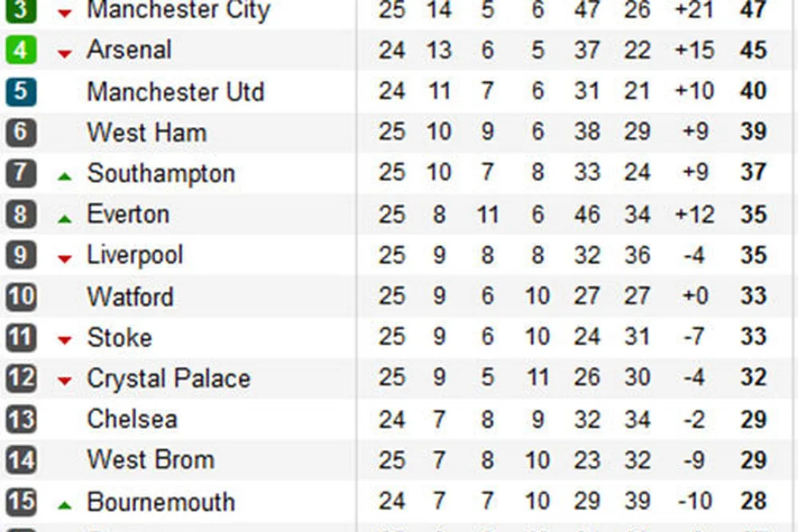Click Arsenal's 45 points value
Viewport: 798px width, 532px height.
tap(753, 50)
